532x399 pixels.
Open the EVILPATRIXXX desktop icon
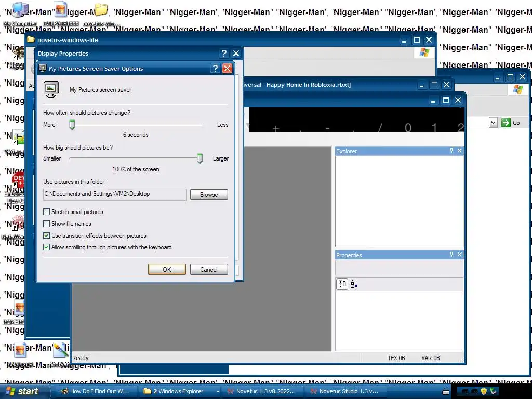pyautogui.click(x=61, y=14)
